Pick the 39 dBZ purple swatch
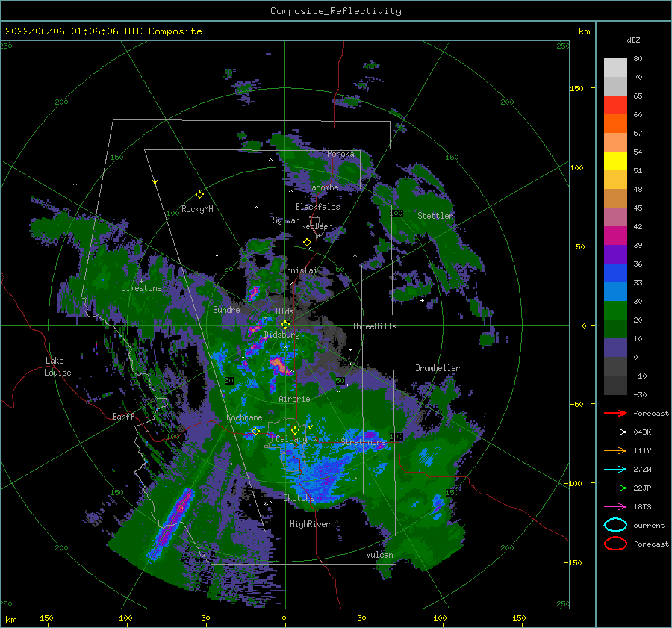This screenshot has height=628, width=672. pyautogui.click(x=615, y=254)
